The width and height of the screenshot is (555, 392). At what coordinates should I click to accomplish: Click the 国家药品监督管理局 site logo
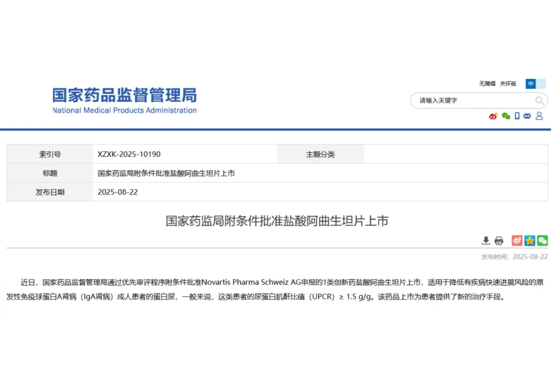coord(125,100)
